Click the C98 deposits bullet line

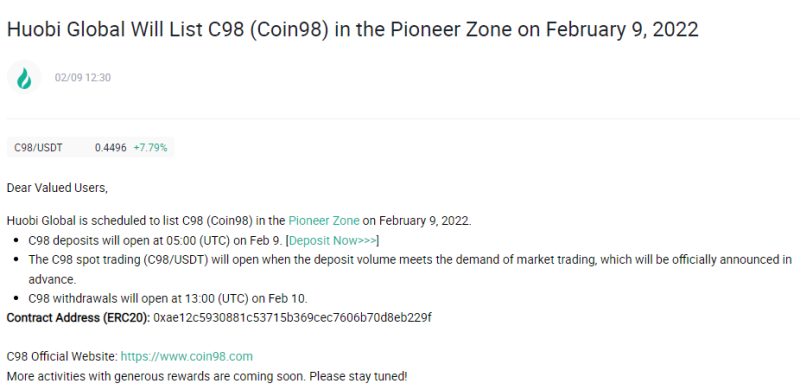(204, 240)
